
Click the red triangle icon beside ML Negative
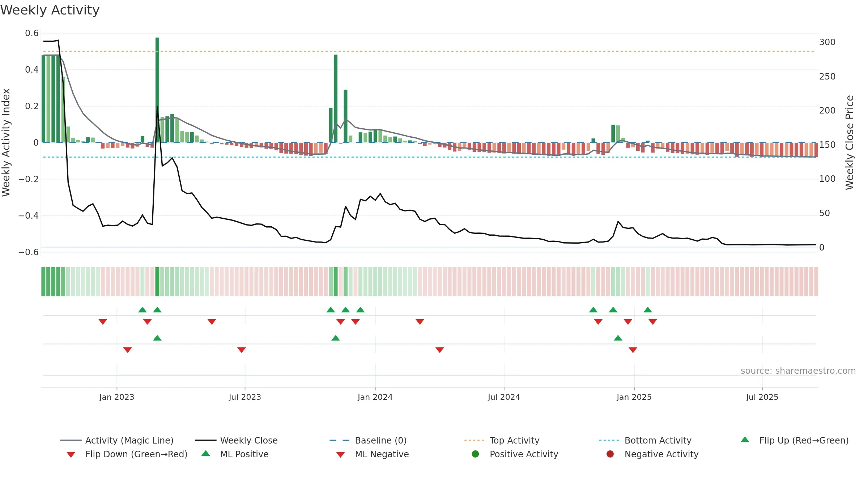point(341,455)
